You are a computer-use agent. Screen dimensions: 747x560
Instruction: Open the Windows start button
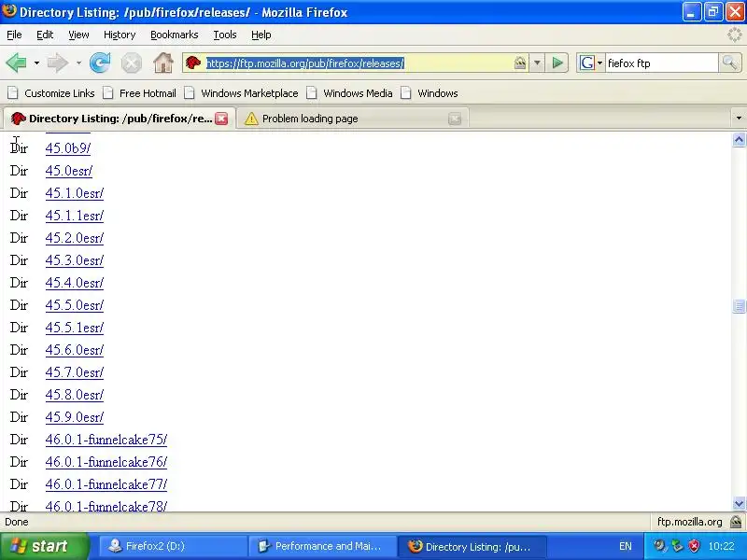coord(44,546)
